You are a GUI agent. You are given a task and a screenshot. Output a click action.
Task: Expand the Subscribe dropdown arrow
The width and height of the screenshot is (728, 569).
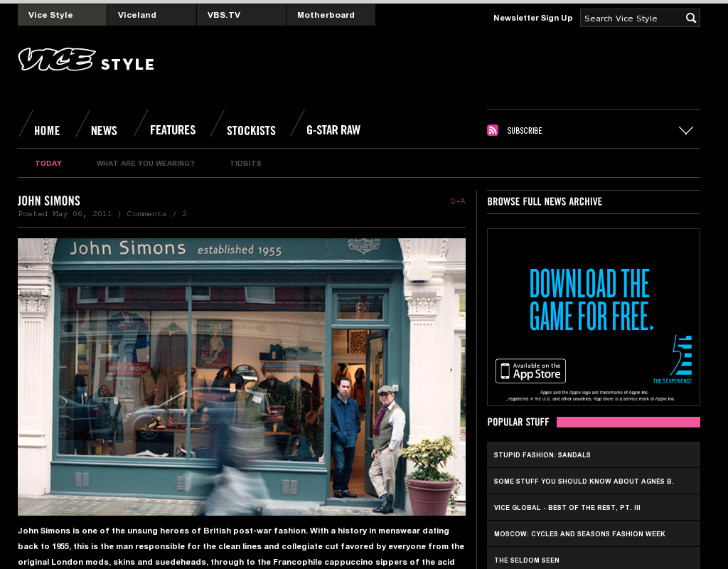coord(686,131)
